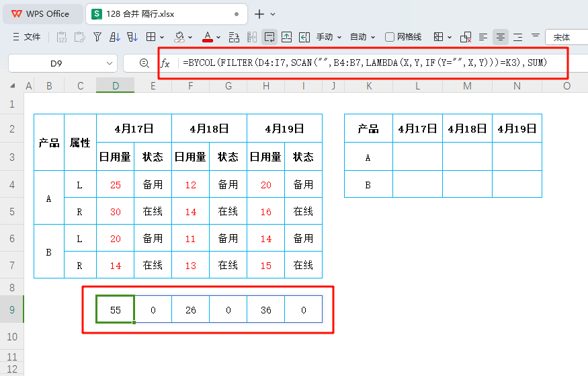588x376 pixels.
Task: Click the 4月17日 header in left table
Action: [x=134, y=128]
